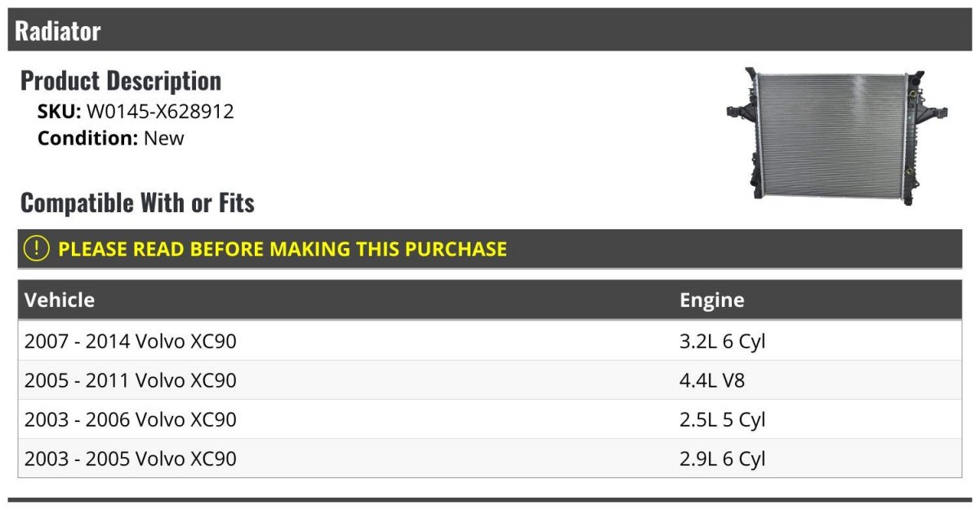
Task: Select the 2005 - 2011 Volvo XC90 row
Action: point(131,380)
